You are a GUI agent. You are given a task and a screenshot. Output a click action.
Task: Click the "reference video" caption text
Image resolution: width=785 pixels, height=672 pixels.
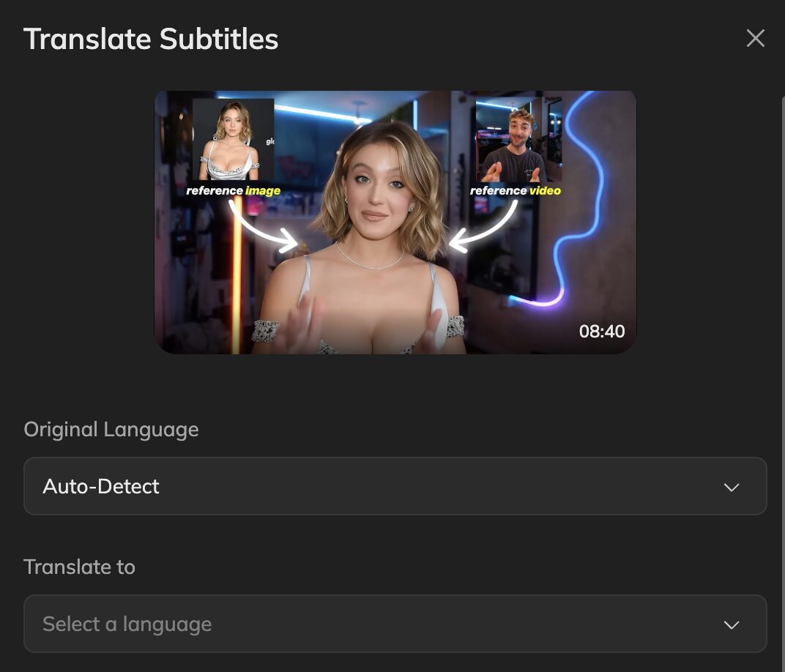pos(516,191)
